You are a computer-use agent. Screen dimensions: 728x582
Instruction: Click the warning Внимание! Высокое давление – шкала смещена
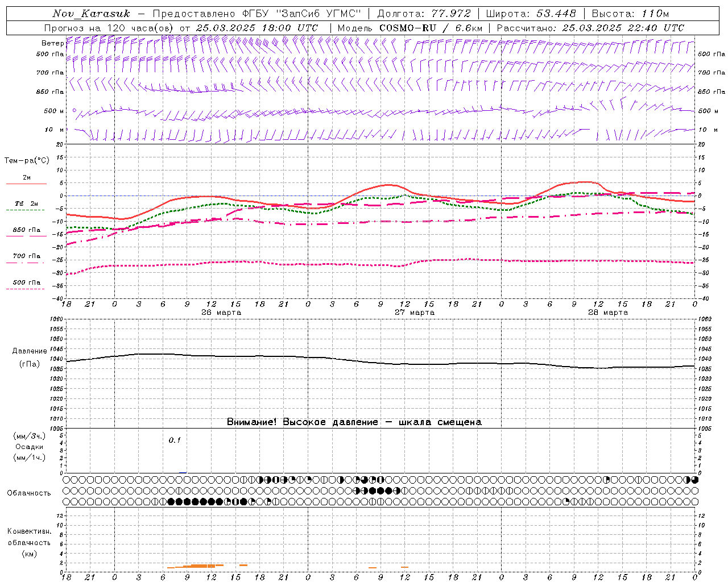coord(354,422)
